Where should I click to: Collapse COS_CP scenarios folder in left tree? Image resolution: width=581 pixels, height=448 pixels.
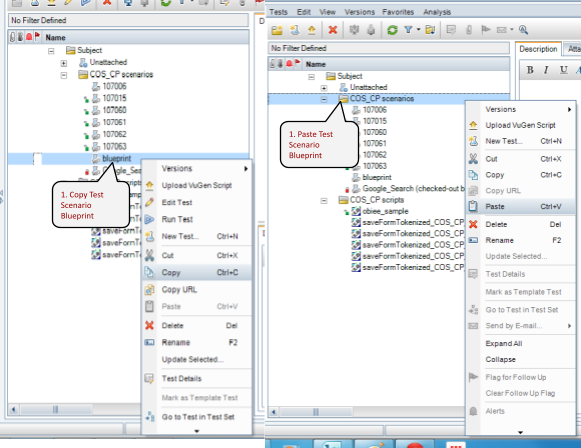tap(64, 75)
